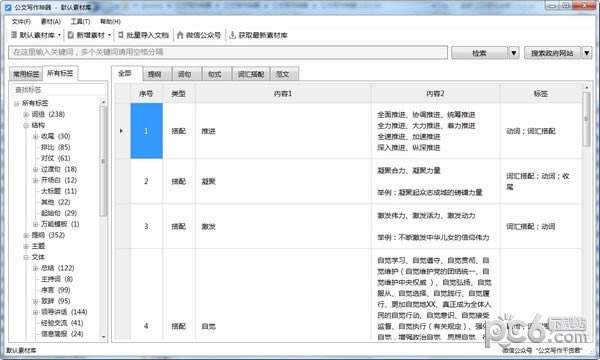Expand the 词组 (238) tree node
This screenshot has height=360, width=600.
point(26,114)
